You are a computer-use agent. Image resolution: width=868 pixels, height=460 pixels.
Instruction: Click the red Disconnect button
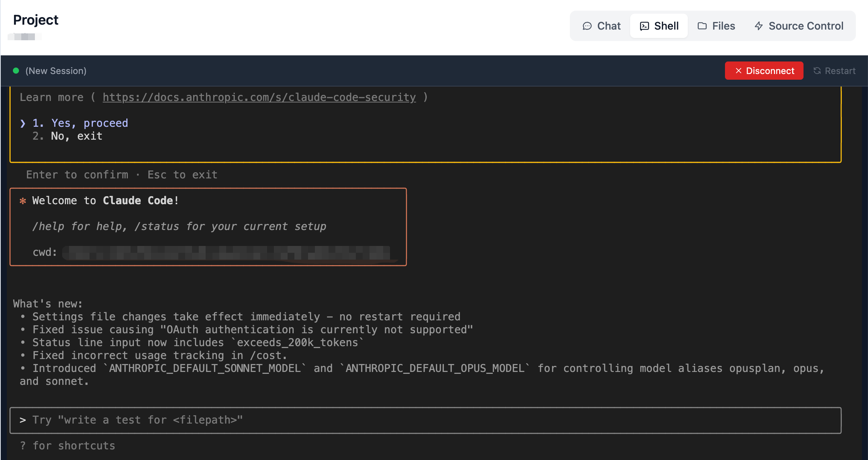coord(764,71)
